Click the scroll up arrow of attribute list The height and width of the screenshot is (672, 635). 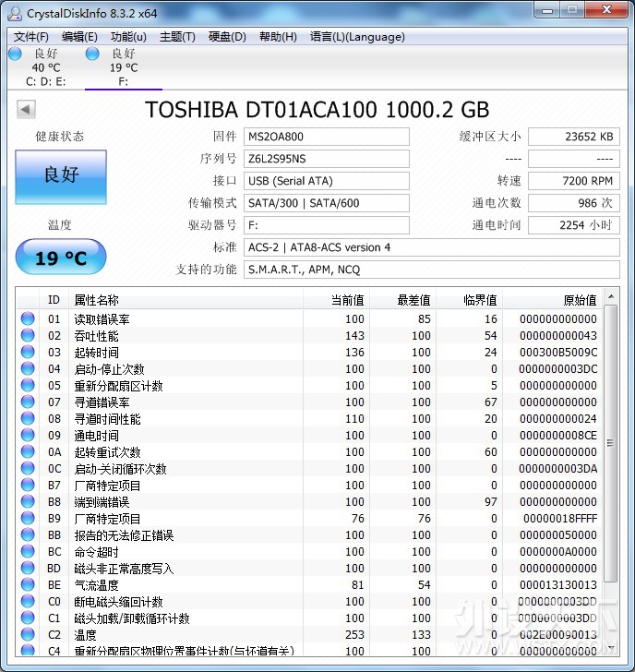(x=611, y=296)
